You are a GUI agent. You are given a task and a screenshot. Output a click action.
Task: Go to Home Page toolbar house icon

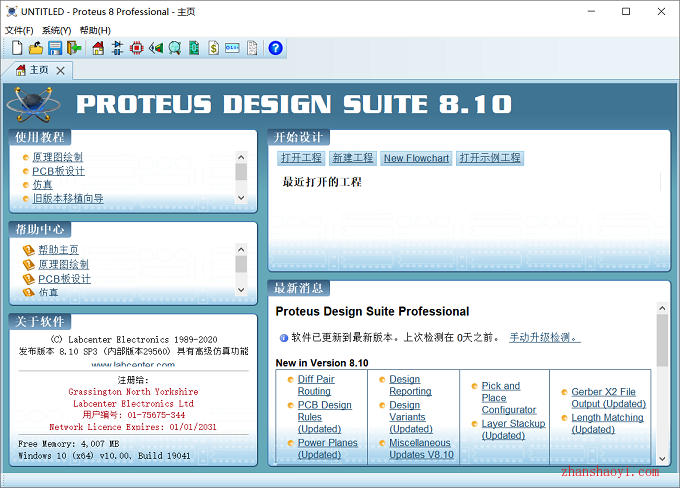click(98, 48)
